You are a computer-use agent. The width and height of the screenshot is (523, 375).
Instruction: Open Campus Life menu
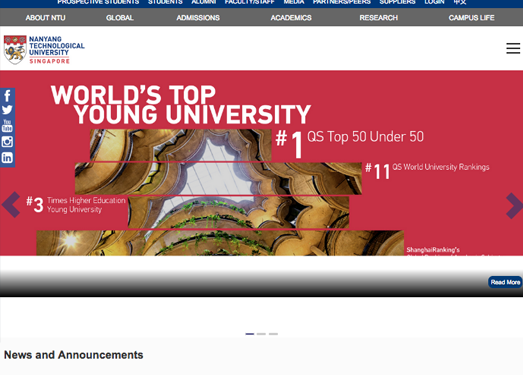point(471,18)
